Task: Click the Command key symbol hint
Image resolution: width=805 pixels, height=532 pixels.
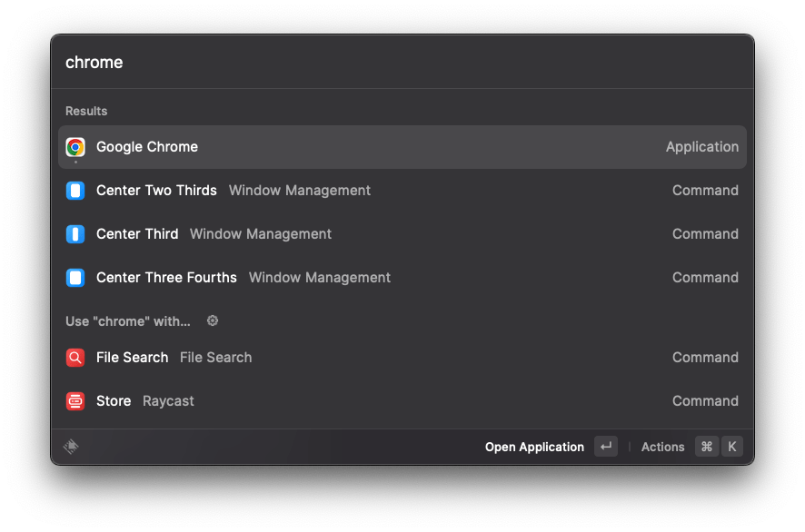Action: [707, 447]
